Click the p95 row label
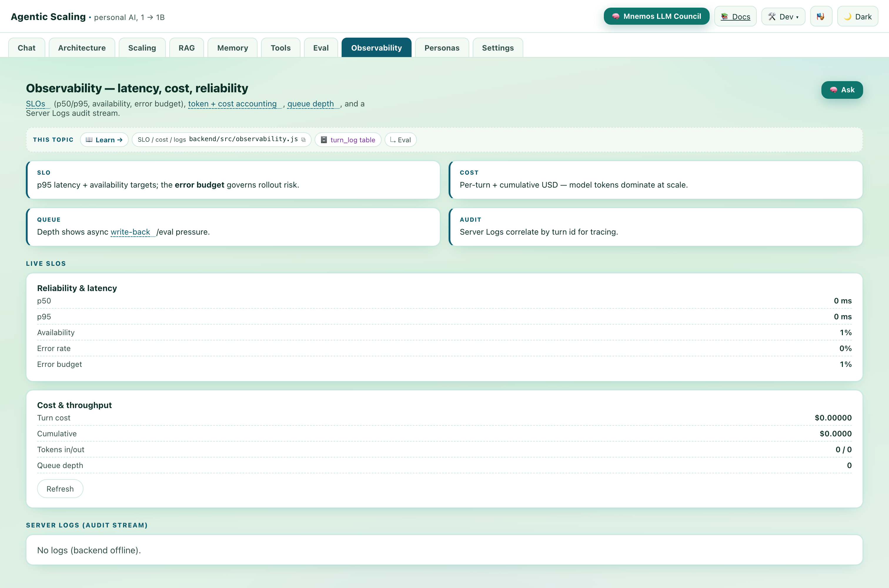This screenshot has width=889, height=588. (44, 317)
